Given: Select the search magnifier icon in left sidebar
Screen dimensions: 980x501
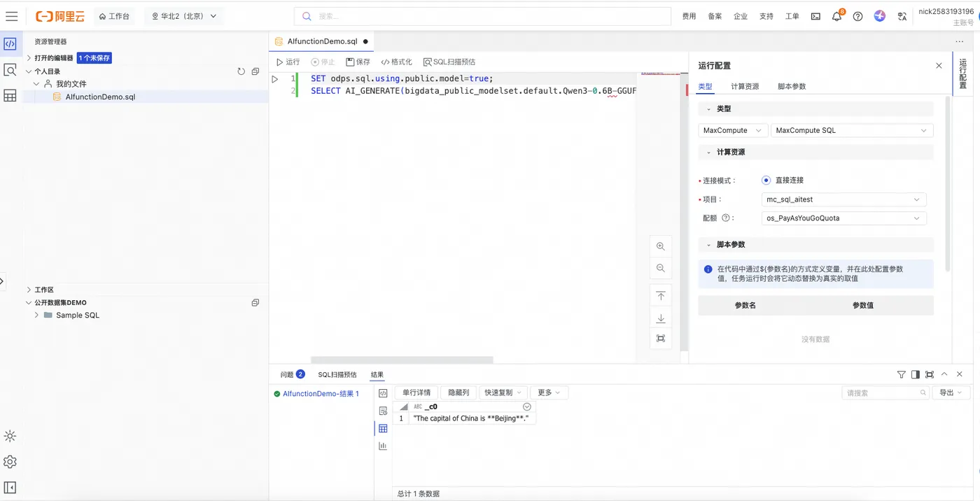Looking at the screenshot, I should pyautogui.click(x=9, y=69).
